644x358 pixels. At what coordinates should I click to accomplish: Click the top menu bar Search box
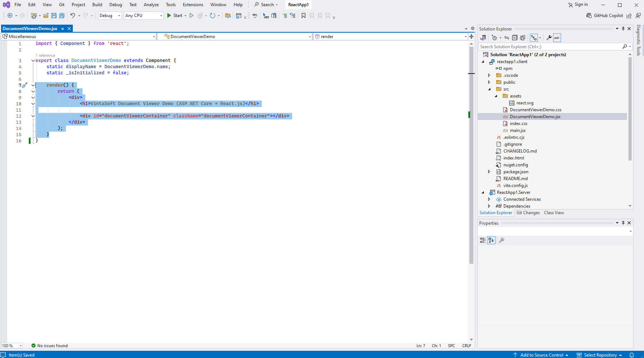click(x=266, y=5)
